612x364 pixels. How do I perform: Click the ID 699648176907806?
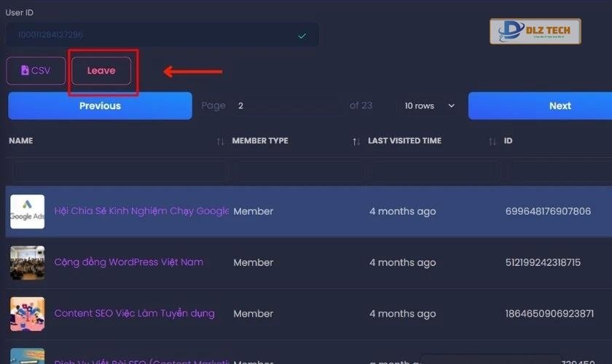[548, 211]
